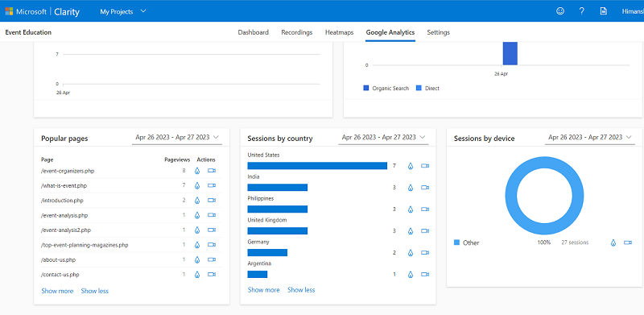View recordings for /event-organizers.php page
The width and height of the screenshot is (644, 315).
[x=212, y=171]
